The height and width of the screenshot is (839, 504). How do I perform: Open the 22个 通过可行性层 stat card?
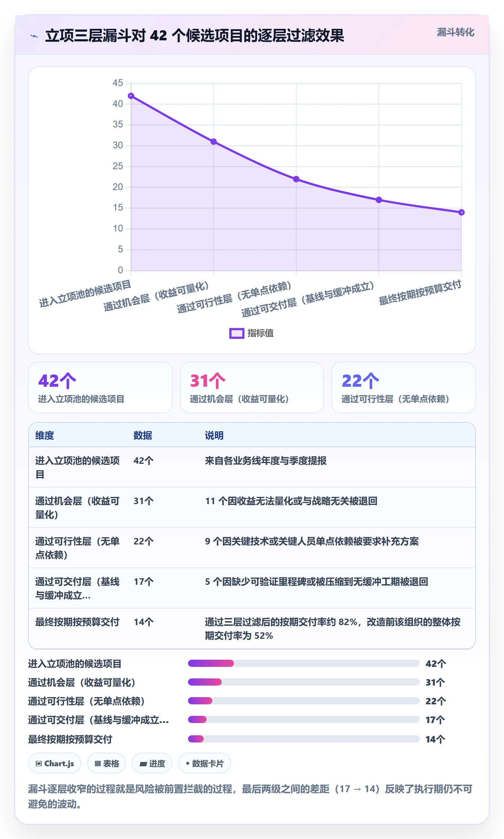point(404,387)
